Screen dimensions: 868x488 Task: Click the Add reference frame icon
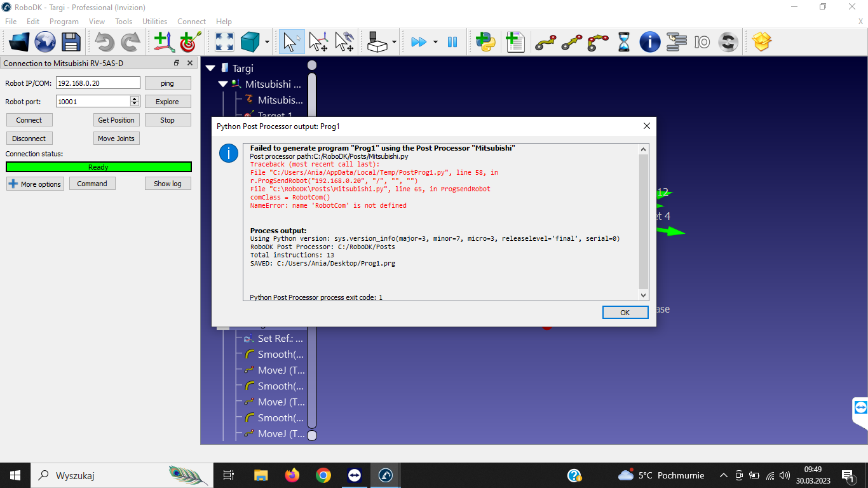click(164, 42)
